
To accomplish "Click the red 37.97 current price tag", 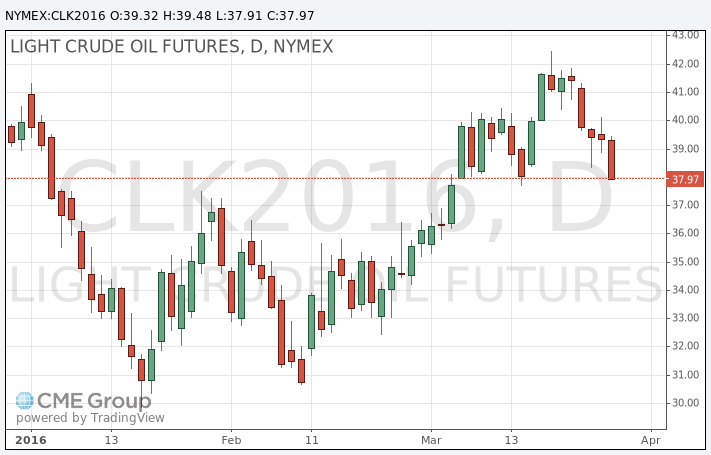I will pyautogui.click(x=685, y=180).
